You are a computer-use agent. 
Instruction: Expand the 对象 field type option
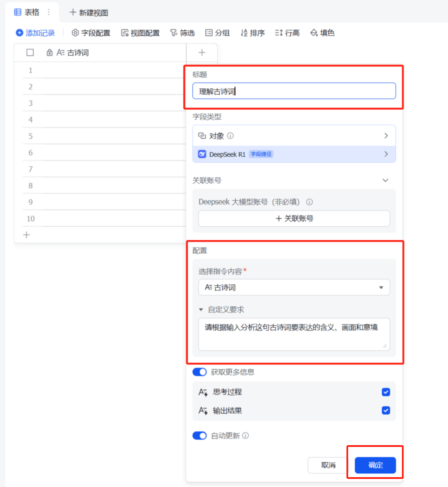tap(294, 136)
